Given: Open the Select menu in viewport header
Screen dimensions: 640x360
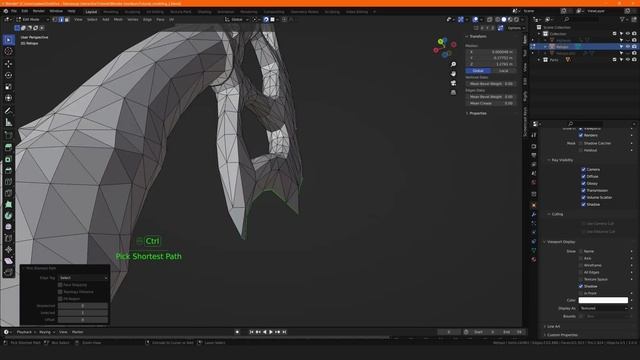Looking at the screenshot, I should [92, 19].
